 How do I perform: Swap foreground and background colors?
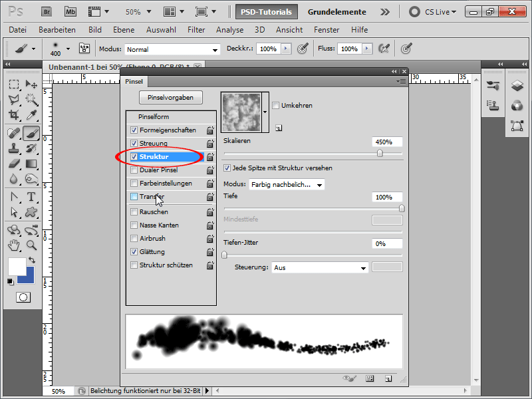coord(32,260)
